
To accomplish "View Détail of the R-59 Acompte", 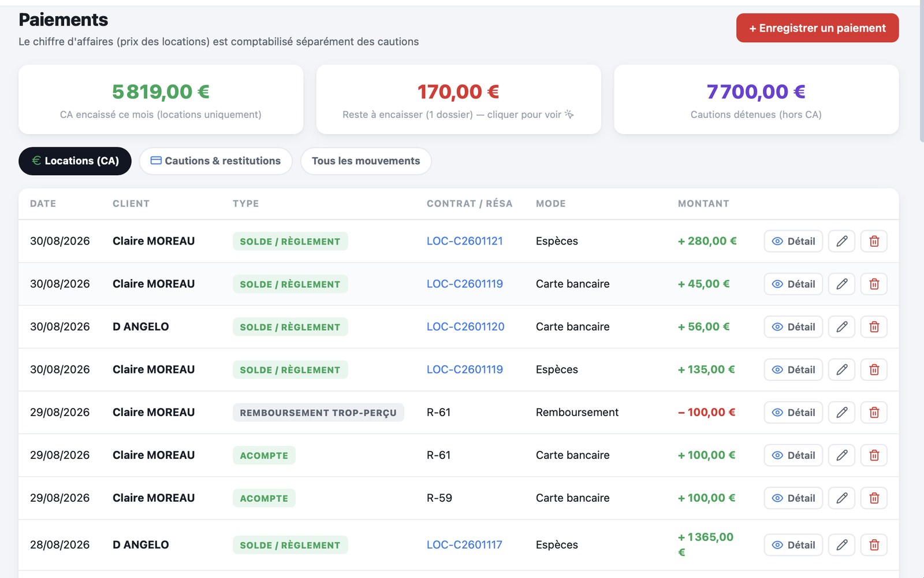I will tap(793, 498).
